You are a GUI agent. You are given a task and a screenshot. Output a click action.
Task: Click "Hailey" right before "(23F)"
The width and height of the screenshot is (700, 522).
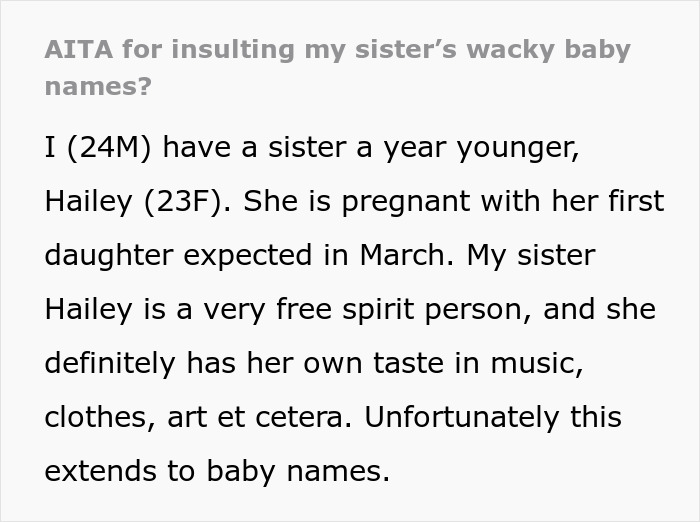click(x=89, y=202)
